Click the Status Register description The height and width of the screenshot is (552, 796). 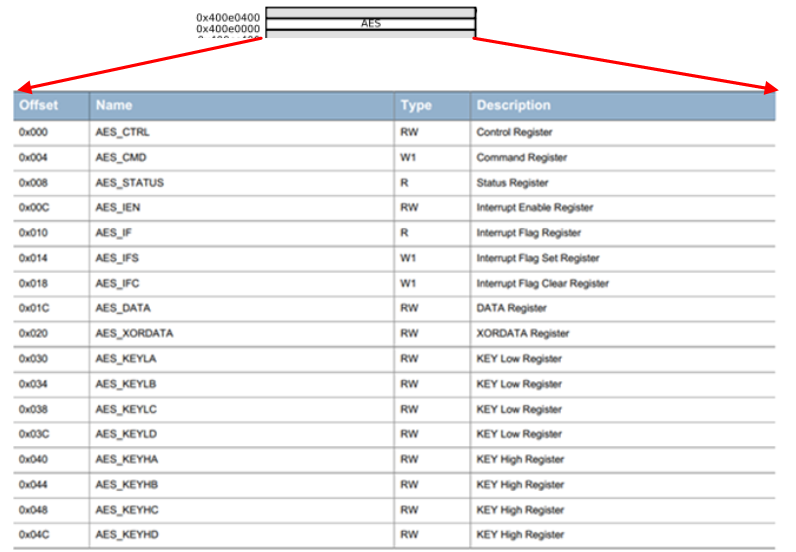click(x=512, y=183)
